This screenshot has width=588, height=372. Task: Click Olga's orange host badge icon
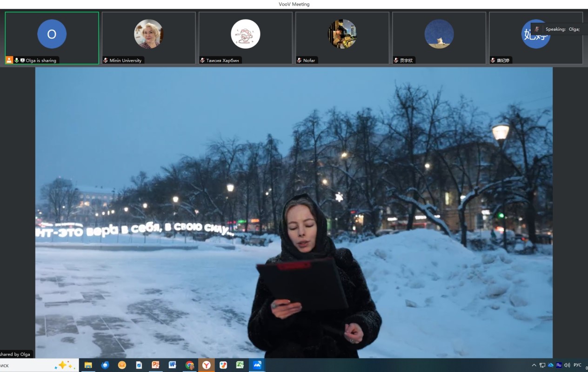pos(9,60)
